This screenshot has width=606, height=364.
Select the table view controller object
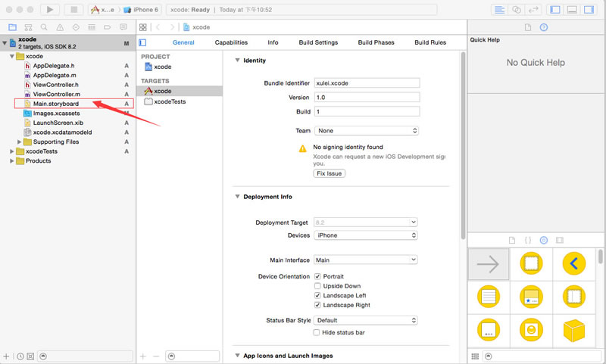point(489,297)
